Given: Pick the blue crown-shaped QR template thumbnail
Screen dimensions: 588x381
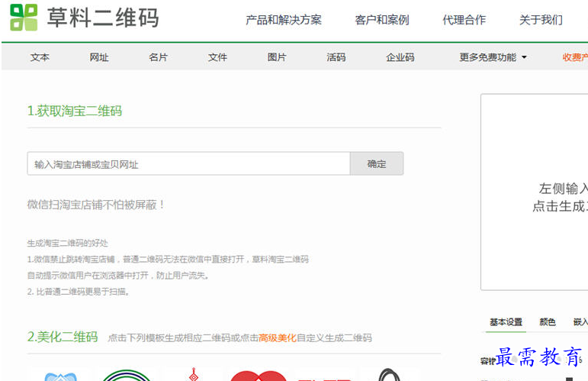Looking at the screenshot, I should (x=61, y=376).
